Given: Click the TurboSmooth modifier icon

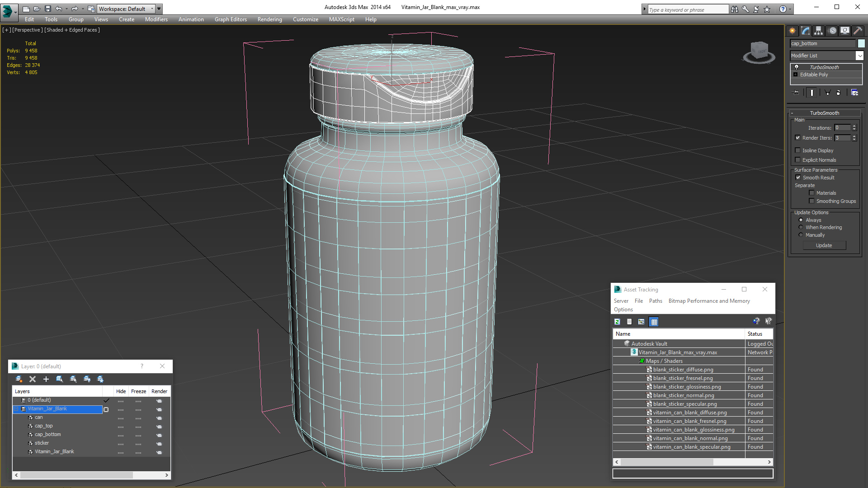Looking at the screenshot, I should pos(796,67).
